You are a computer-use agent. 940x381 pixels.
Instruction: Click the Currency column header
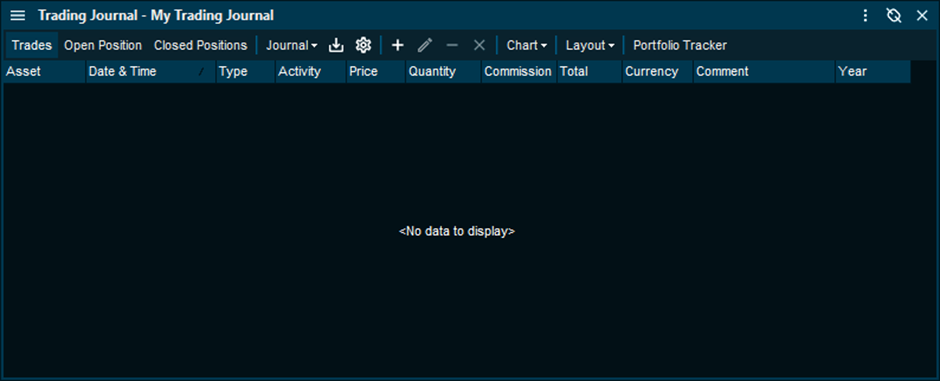click(658, 72)
